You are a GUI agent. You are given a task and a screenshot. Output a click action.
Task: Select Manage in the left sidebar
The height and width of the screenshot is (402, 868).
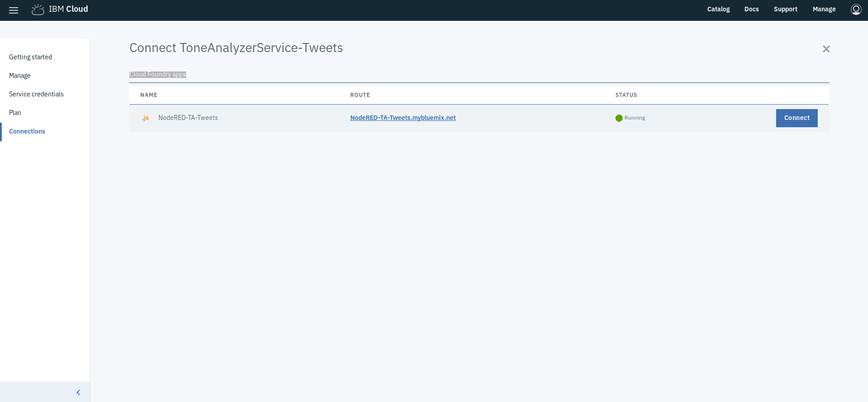[20, 76]
